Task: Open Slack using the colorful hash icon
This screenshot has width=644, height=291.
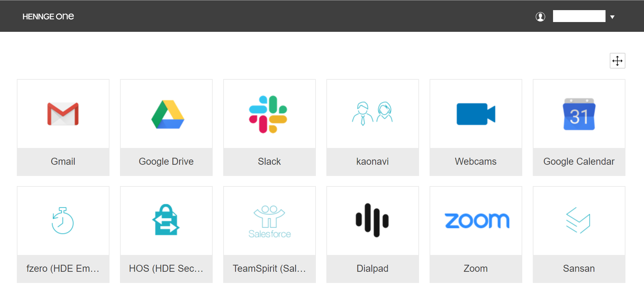Action: 268,114
